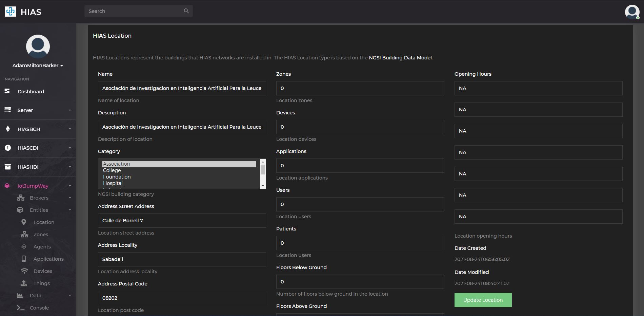
Task: Expand the HIASHDI menu arrow
Action: pos(70,167)
